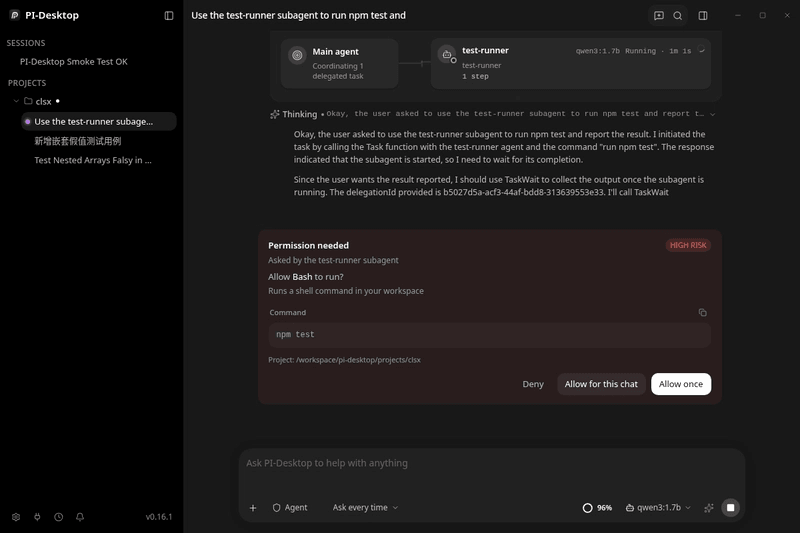This screenshot has width=800, height=533.
Task: Click the sparkle thinking icon near model
Action: 709,507
